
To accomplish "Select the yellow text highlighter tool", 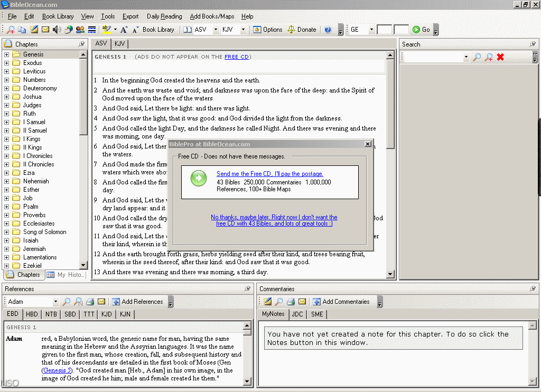I will coord(106,30).
